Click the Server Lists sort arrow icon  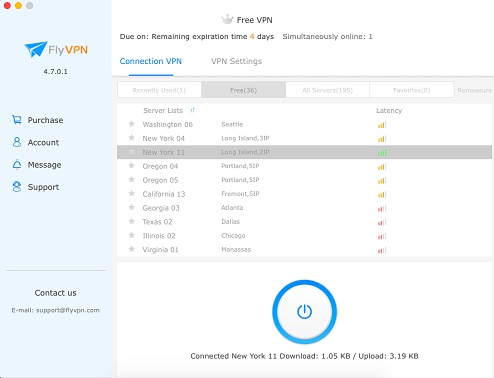pos(192,110)
